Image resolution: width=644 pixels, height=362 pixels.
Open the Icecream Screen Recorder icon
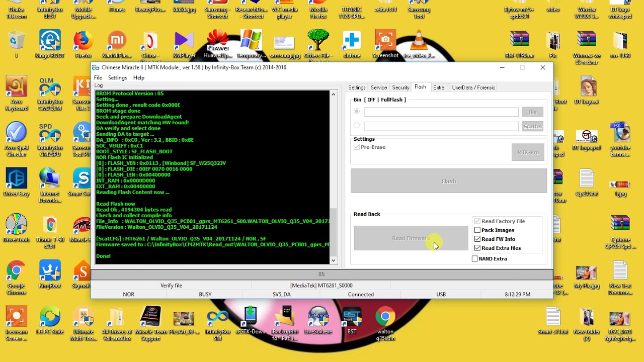(x=17, y=324)
